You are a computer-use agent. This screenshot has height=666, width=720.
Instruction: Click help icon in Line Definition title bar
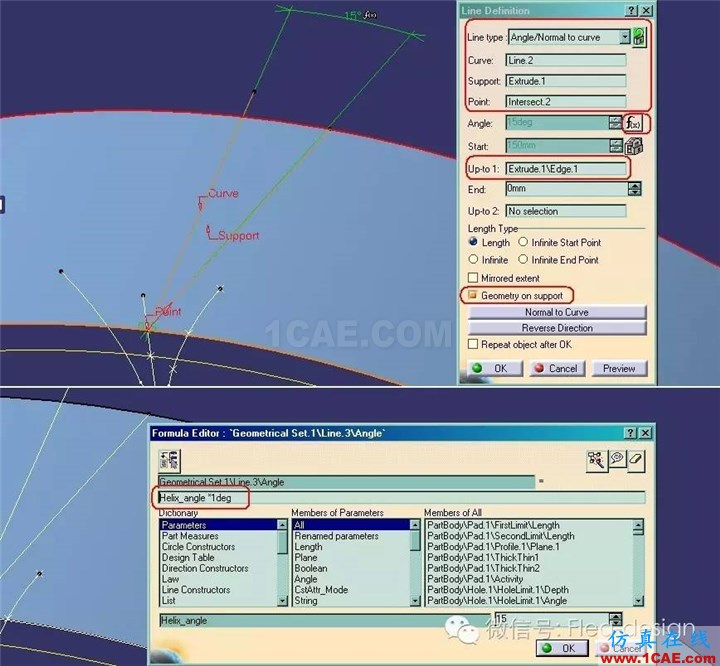coord(632,11)
